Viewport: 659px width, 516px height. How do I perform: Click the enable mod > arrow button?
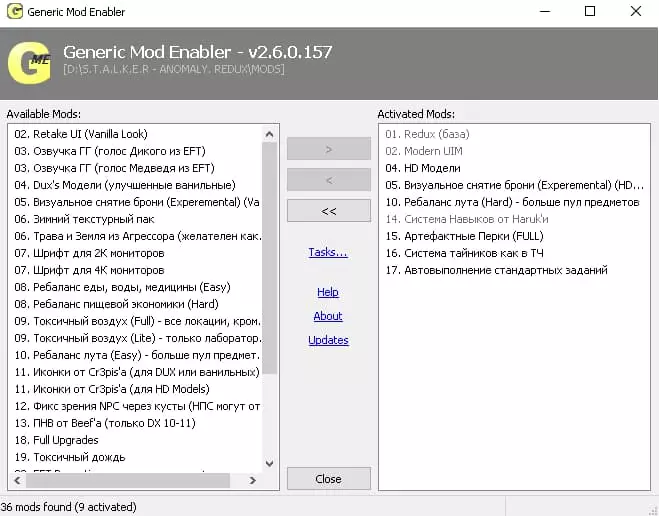pyautogui.click(x=329, y=149)
